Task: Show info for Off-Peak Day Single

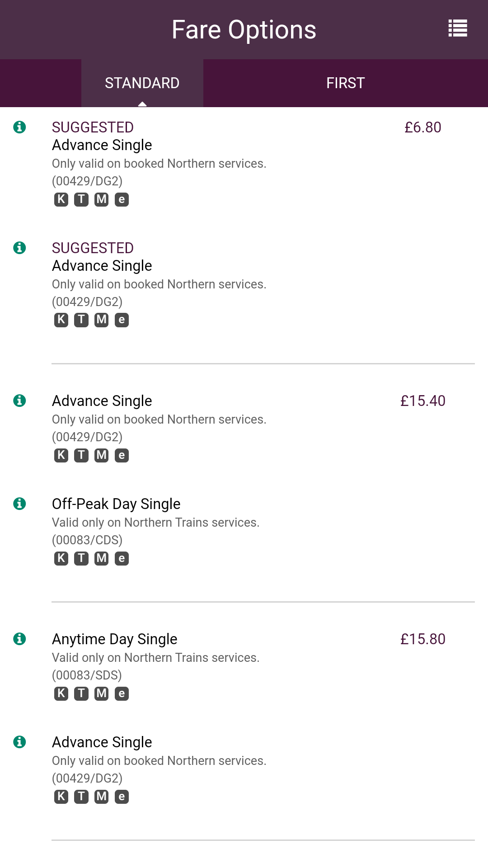Action: point(19,504)
